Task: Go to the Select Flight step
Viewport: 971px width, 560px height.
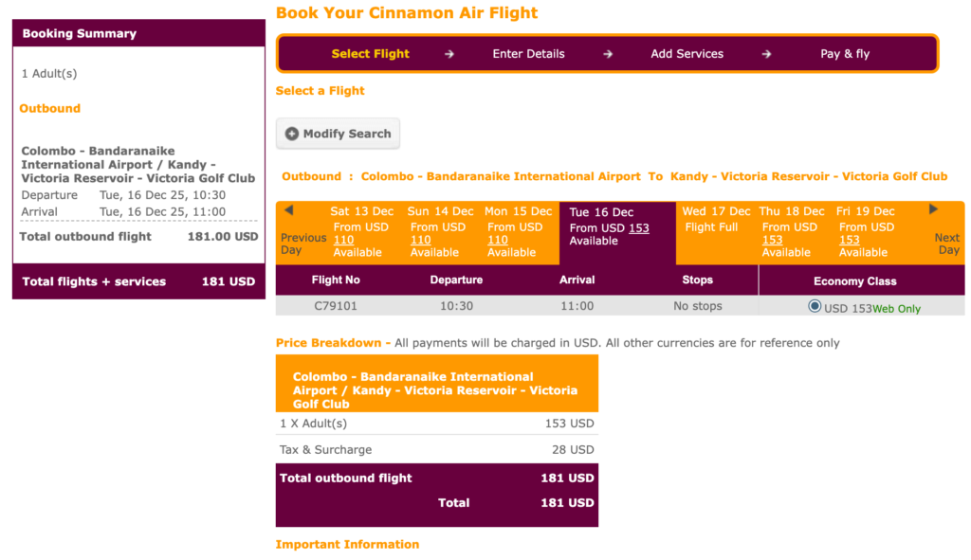Action: pyautogui.click(x=370, y=54)
